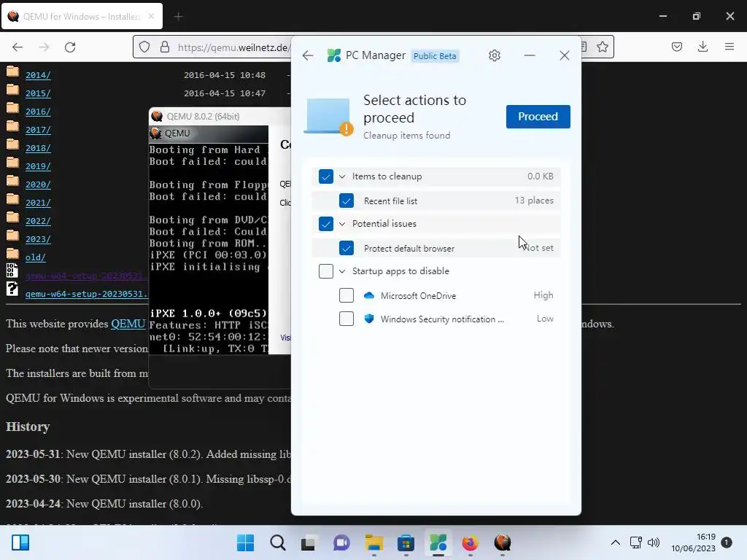The image size is (747, 560).
Task: Open File Explorer from taskbar
Action: (374, 542)
